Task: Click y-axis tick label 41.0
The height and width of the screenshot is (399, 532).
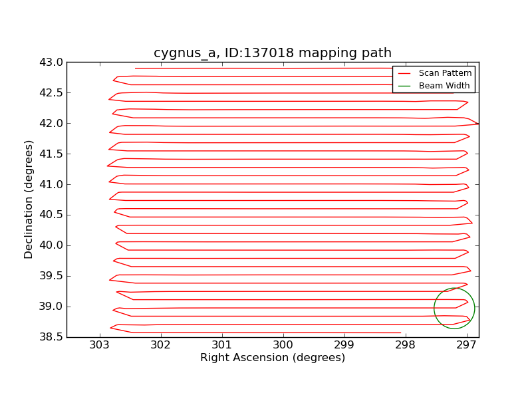Action: [x=51, y=184]
